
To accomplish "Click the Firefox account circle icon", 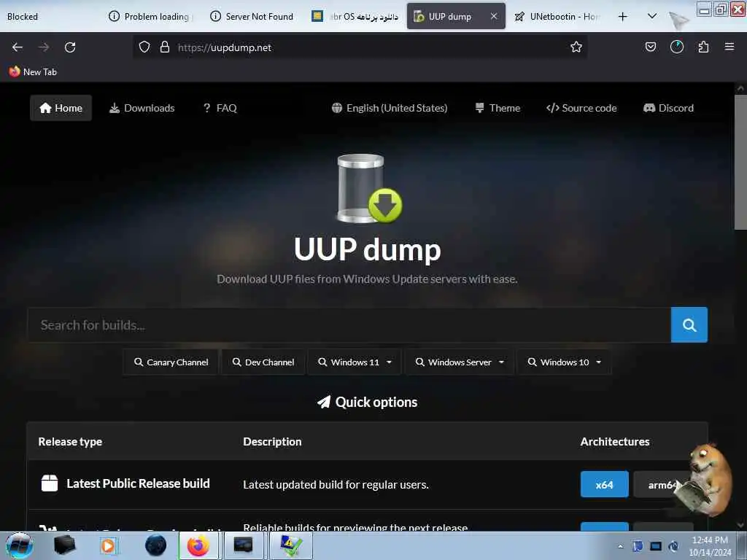I will click(x=676, y=47).
